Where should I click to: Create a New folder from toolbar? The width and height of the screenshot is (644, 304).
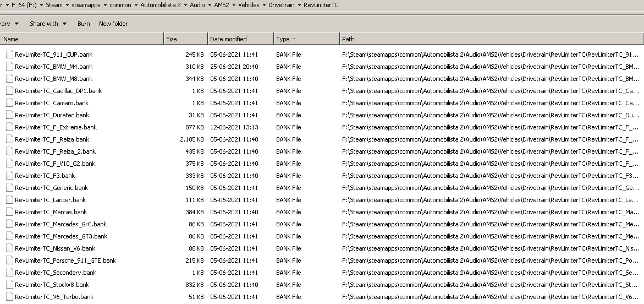tap(113, 24)
